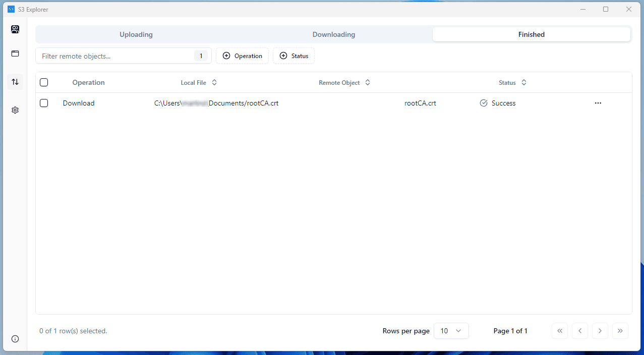Image resolution: width=644 pixels, height=355 pixels.
Task: Jump to last page with double-arrow icon
Action: [620, 331]
